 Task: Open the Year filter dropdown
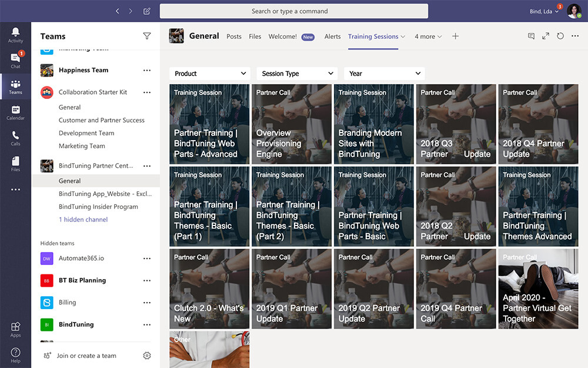[385, 74]
